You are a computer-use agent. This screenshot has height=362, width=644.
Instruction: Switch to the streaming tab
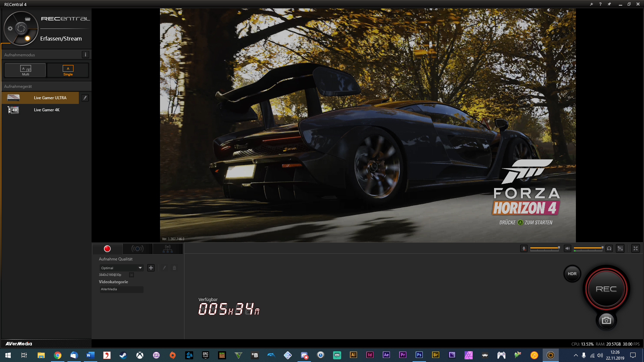tap(138, 249)
